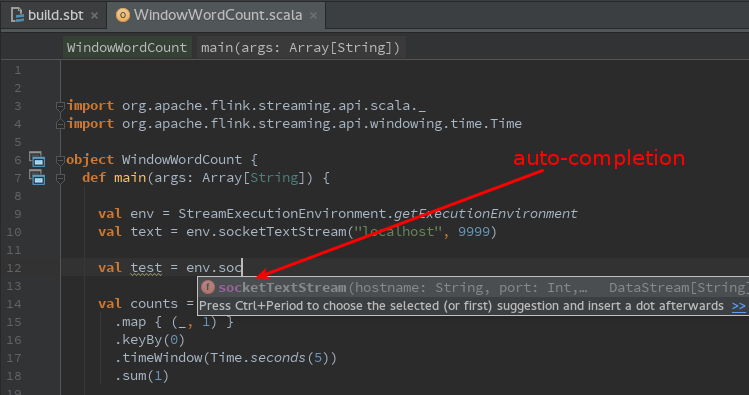The height and width of the screenshot is (395, 749).
Task: Click the WindowWordCount breadcrumb
Action: point(127,47)
